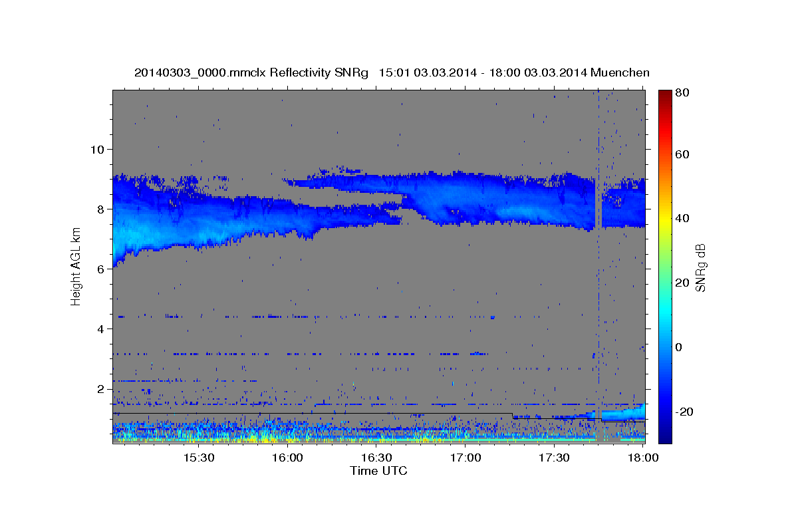The height and width of the screenshot is (532, 798).
Task: Click the 'Muenchen' location in title
Action: [x=620, y=72]
